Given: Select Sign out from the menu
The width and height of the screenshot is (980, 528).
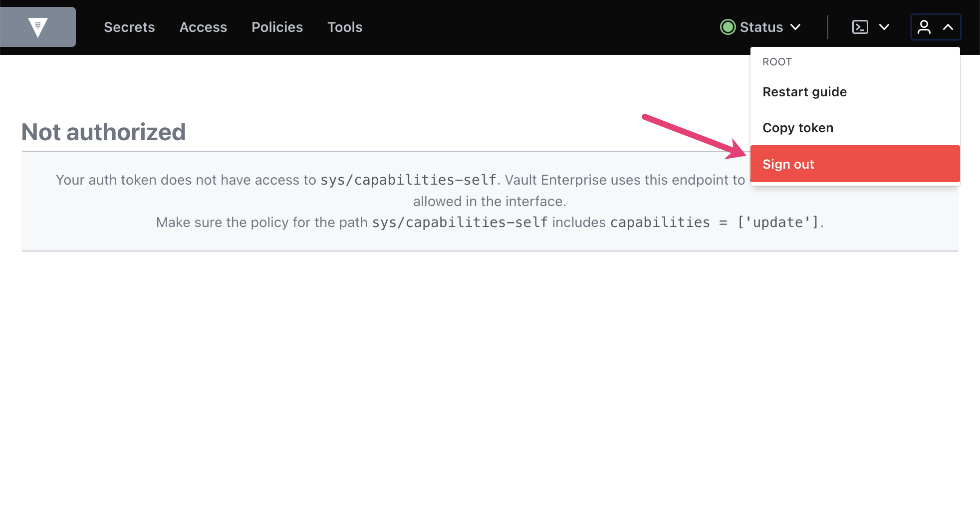Looking at the screenshot, I should [787, 164].
